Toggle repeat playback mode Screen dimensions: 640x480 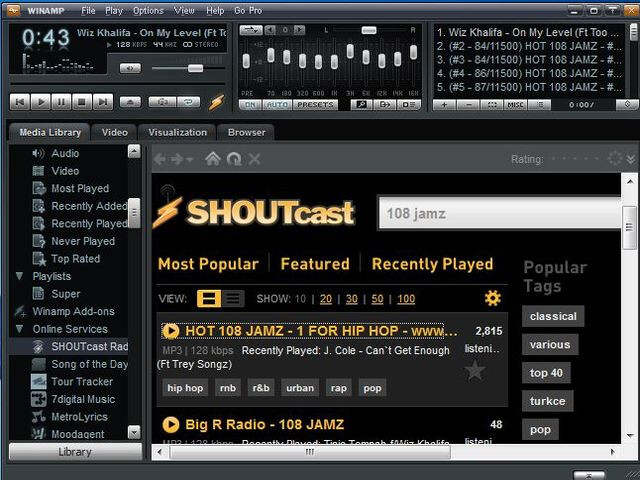tap(188, 102)
